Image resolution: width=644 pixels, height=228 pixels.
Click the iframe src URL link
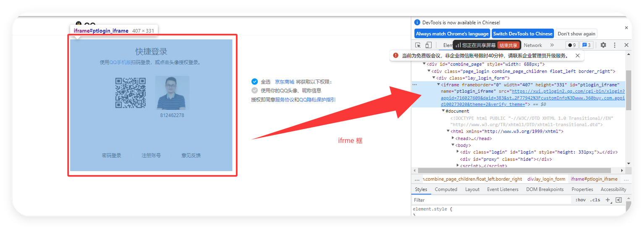pos(533,98)
